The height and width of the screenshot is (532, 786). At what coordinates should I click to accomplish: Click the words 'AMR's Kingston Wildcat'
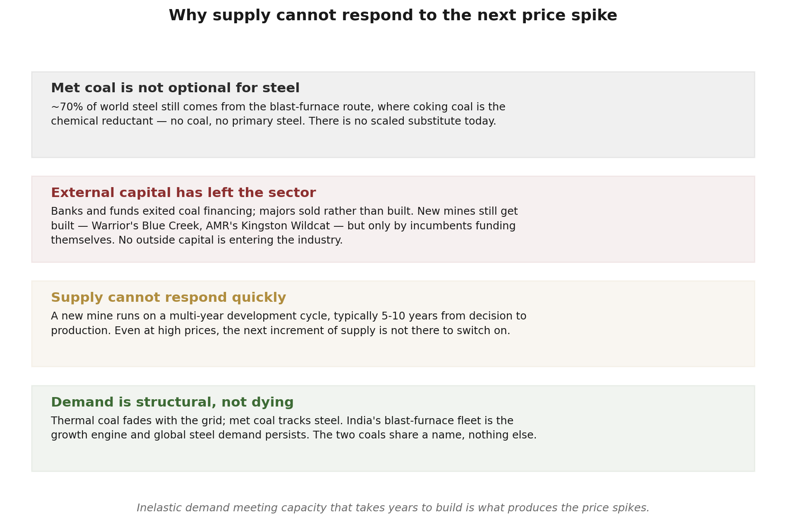[x=268, y=226]
